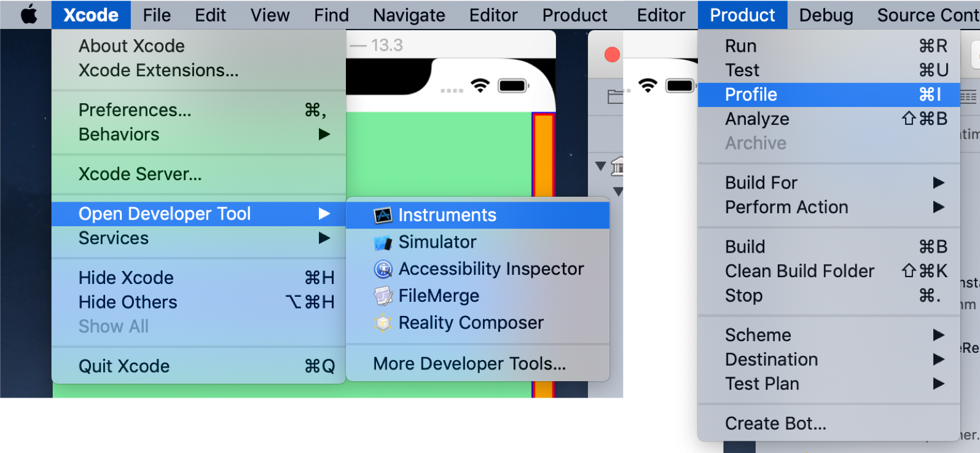Open the Debug menu
The height and width of the screenshot is (453, 980).
826,15
